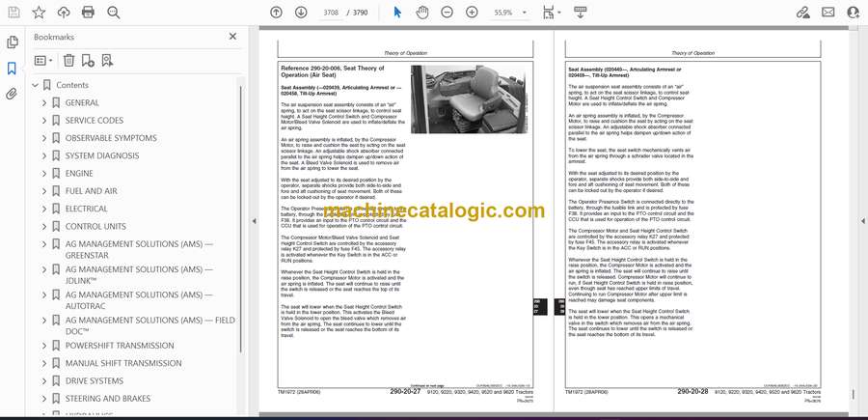Click the read mode keyboard icon
This screenshot has height=420, width=868.
pyautogui.click(x=581, y=13)
